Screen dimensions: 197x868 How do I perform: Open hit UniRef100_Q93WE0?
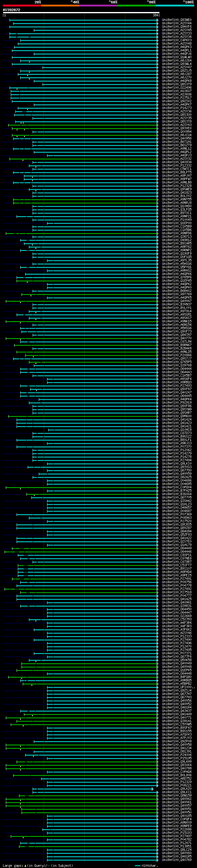(177, 20)
